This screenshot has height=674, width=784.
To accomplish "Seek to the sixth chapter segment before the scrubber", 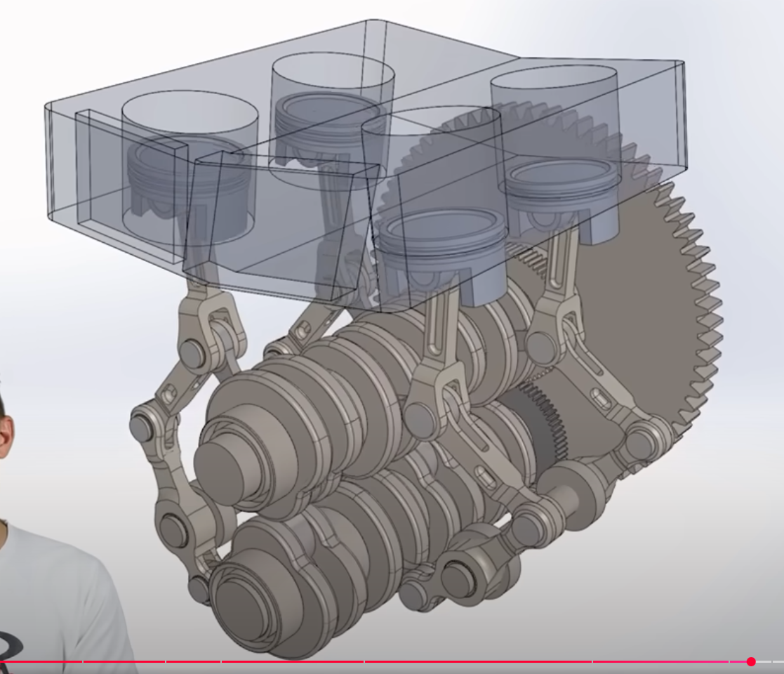I will (660, 661).
